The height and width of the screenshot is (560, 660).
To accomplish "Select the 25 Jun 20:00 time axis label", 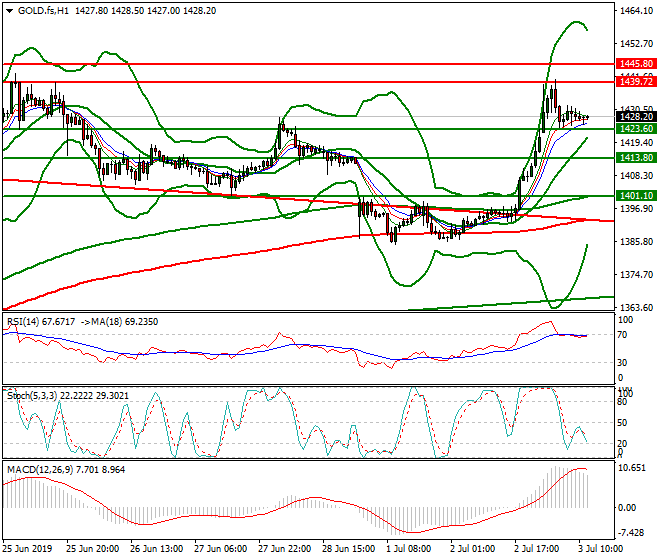I will point(93,549).
